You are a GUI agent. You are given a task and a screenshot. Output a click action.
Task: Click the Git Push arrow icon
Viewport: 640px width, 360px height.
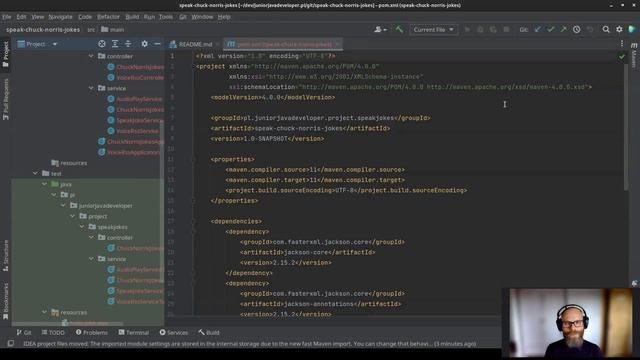[564, 29]
